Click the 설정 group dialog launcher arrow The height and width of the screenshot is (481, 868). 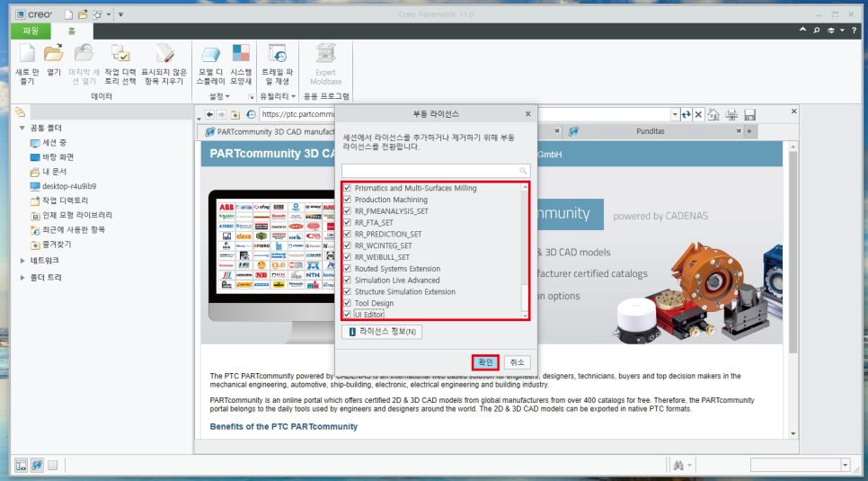251,97
